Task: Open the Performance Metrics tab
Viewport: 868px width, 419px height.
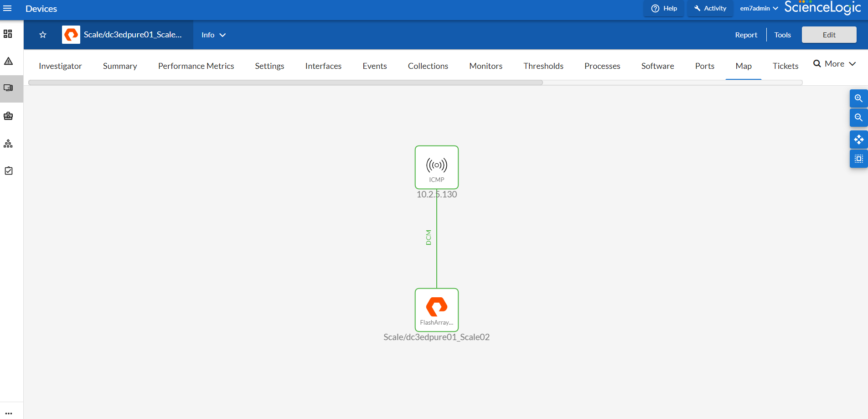Action: click(x=196, y=66)
